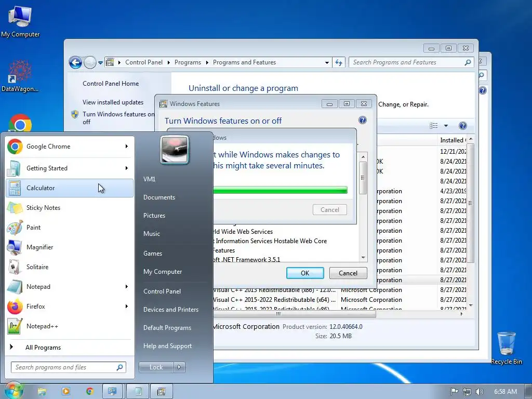Open Magnifier from Start menu
Screen dimensions: 532x399
(70, 247)
